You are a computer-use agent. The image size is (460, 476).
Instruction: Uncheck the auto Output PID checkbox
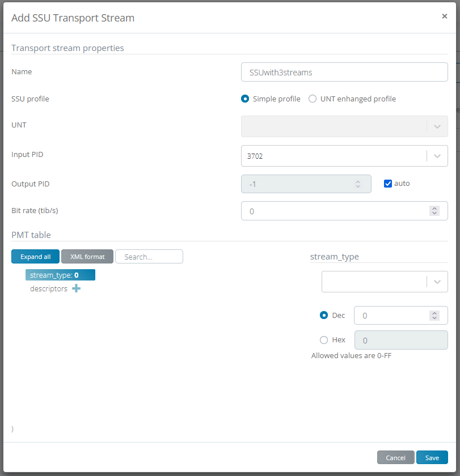(388, 184)
